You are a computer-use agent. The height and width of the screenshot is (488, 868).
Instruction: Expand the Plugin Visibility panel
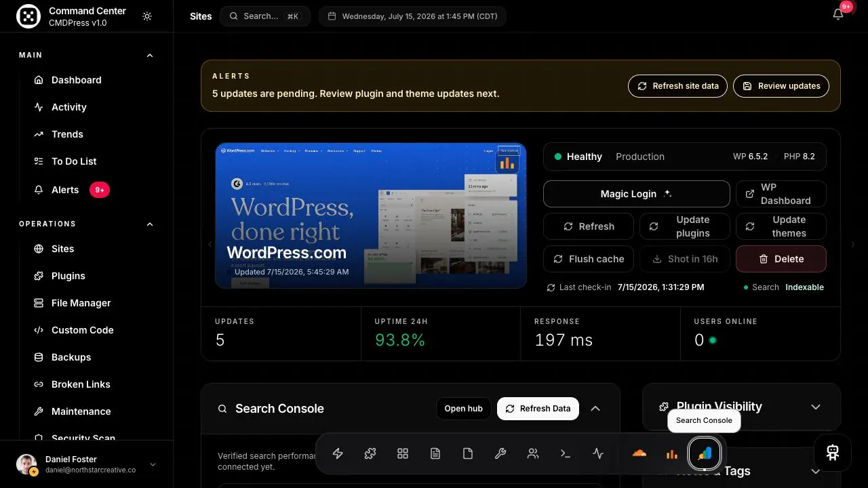pos(816,407)
